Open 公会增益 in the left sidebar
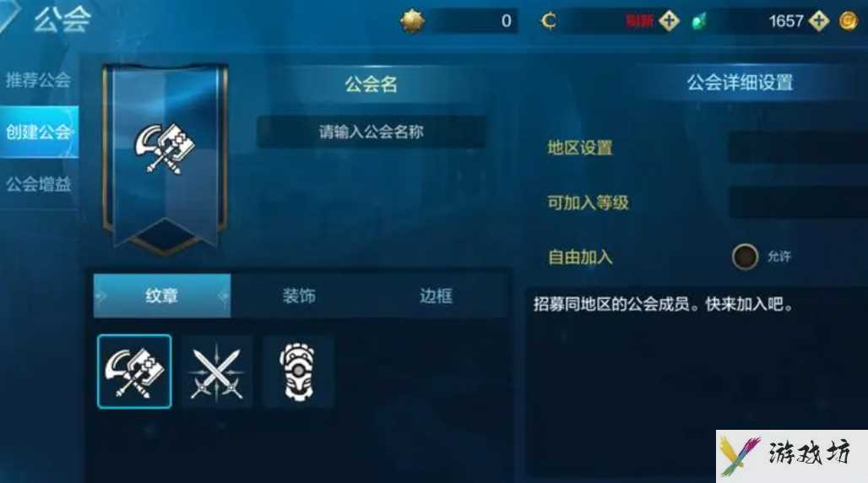 click(x=39, y=184)
